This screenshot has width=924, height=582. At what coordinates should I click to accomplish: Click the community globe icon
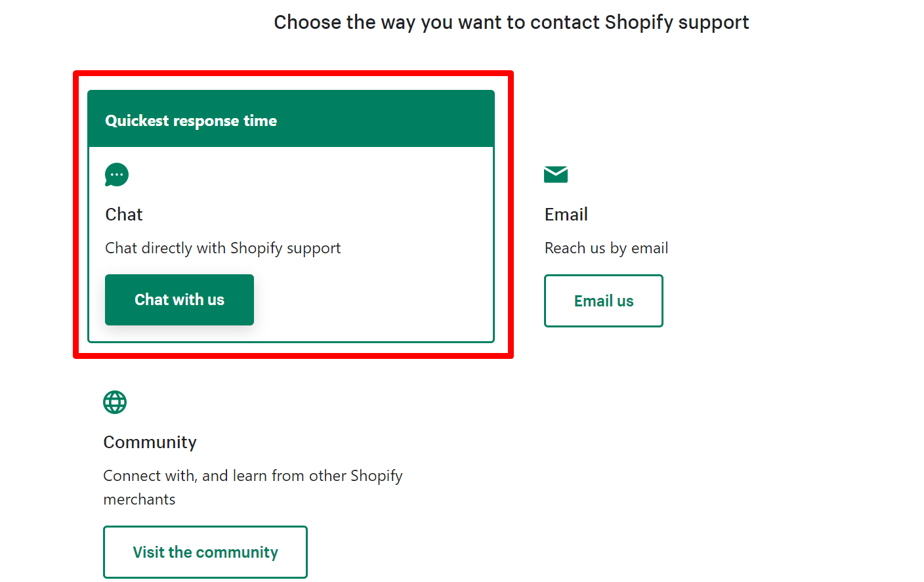pyautogui.click(x=115, y=402)
